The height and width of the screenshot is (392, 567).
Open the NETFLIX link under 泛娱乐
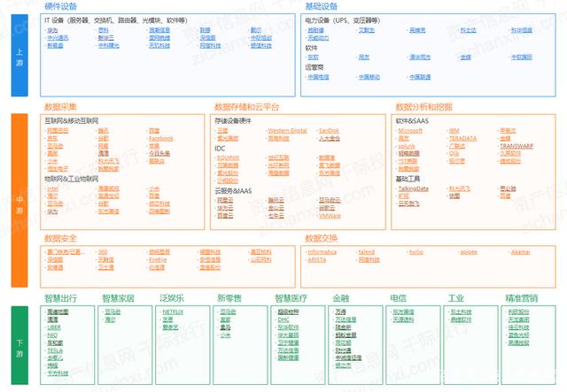point(173,311)
